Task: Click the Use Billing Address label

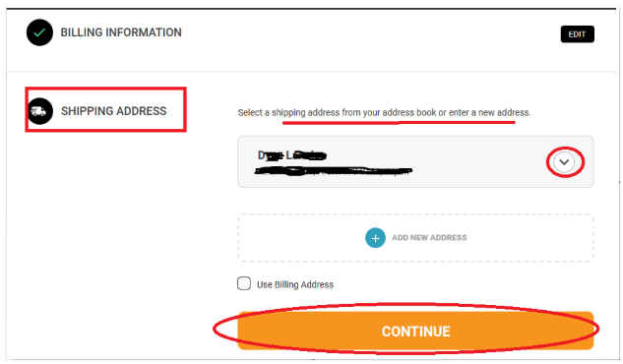Action: pos(295,284)
